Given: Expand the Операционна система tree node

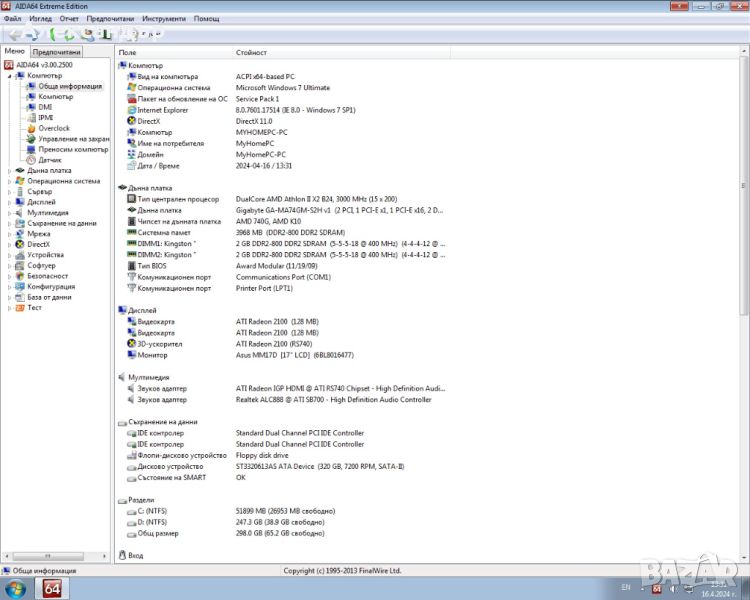Looking at the screenshot, I should 9,181.
